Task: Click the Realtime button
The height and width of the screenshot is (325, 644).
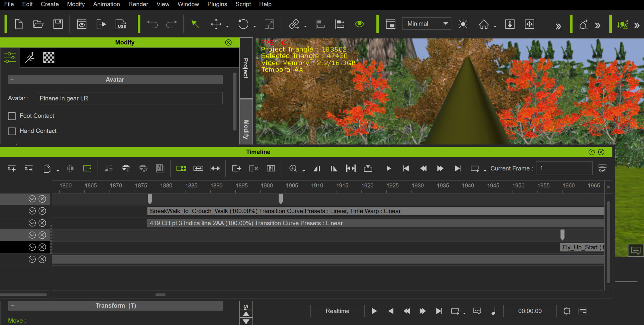Action: [x=337, y=311]
